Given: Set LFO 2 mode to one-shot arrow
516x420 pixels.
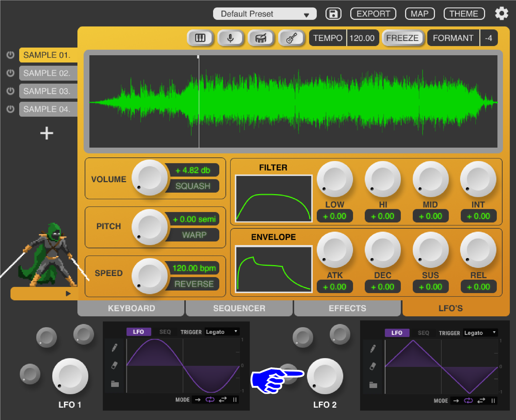Looking at the screenshot, I should point(456,401).
